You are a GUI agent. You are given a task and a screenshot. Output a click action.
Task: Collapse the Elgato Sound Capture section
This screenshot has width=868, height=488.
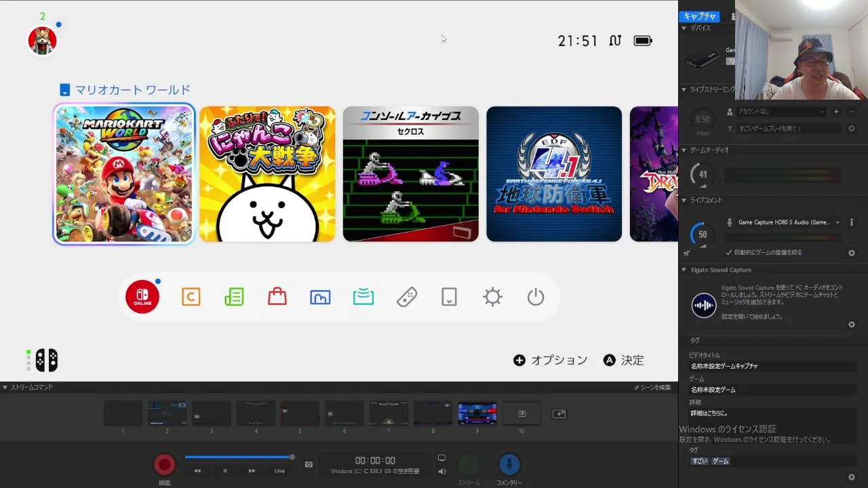[684, 270]
